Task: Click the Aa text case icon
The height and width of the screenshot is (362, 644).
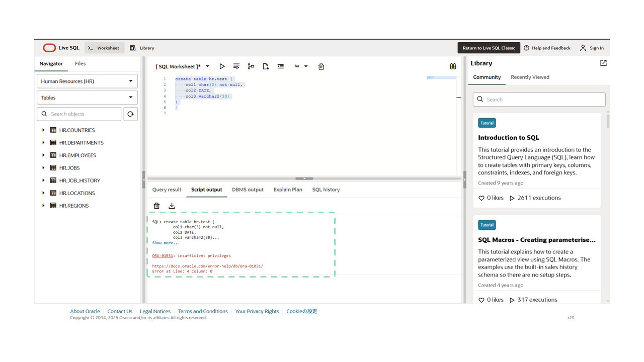Action: pos(297,66)
